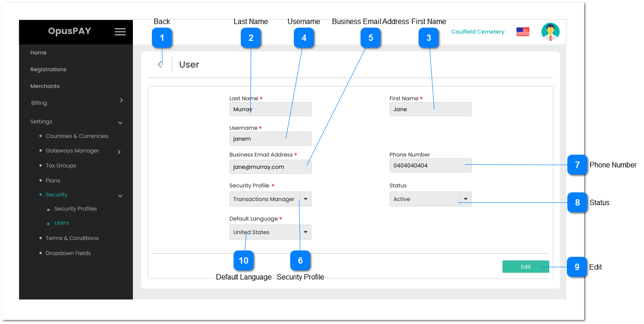Collapse the Settings section chevron
644x324 pixels.
click(x=120, y=123)
